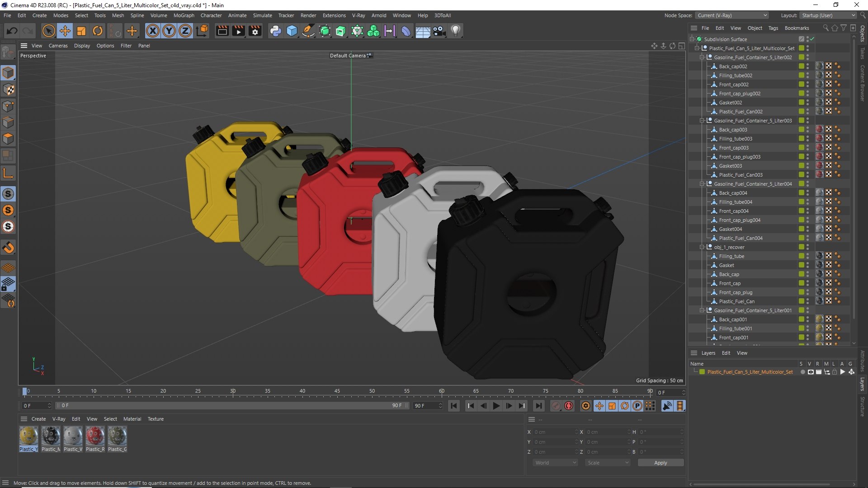The height and width of the screenshot is (488, 868).
Task: Toggle Autokeying record button
Action: (x=569, y=406)
